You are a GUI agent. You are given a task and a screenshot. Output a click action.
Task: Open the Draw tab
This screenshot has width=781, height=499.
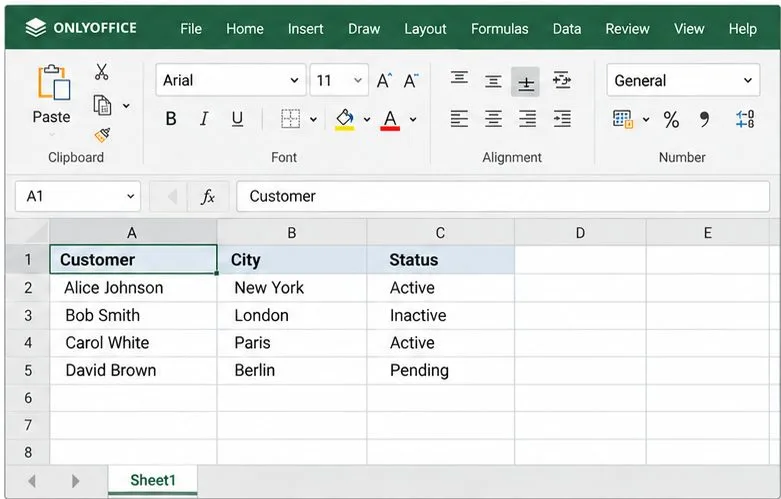(x=364, y=29)
